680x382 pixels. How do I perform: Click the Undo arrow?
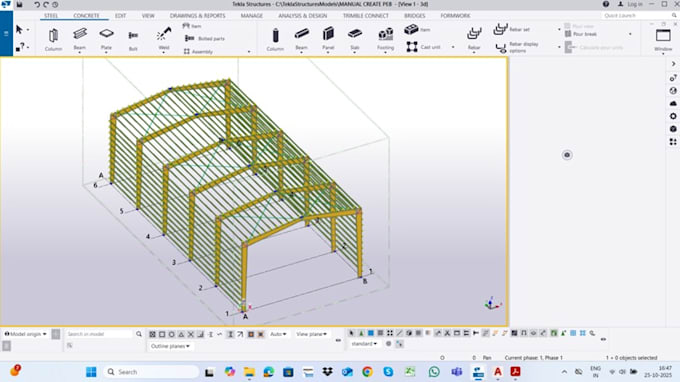pyautogui.click(x=37, y=4)
